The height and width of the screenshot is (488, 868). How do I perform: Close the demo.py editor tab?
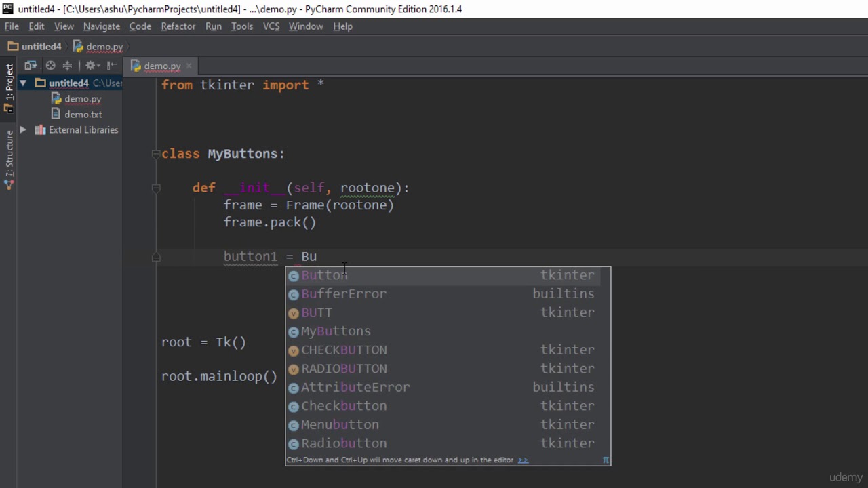(189, 66)
